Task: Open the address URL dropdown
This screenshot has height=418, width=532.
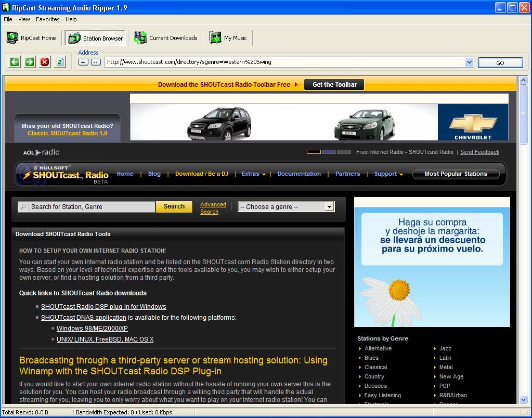Action: 469,62
